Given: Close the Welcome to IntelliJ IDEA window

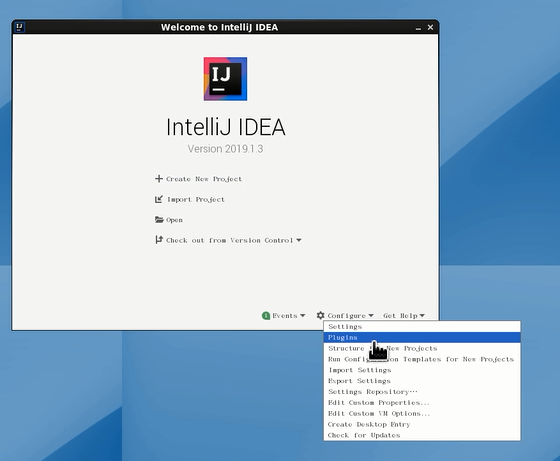Looking at the screenshot, I should coord(430,27).
